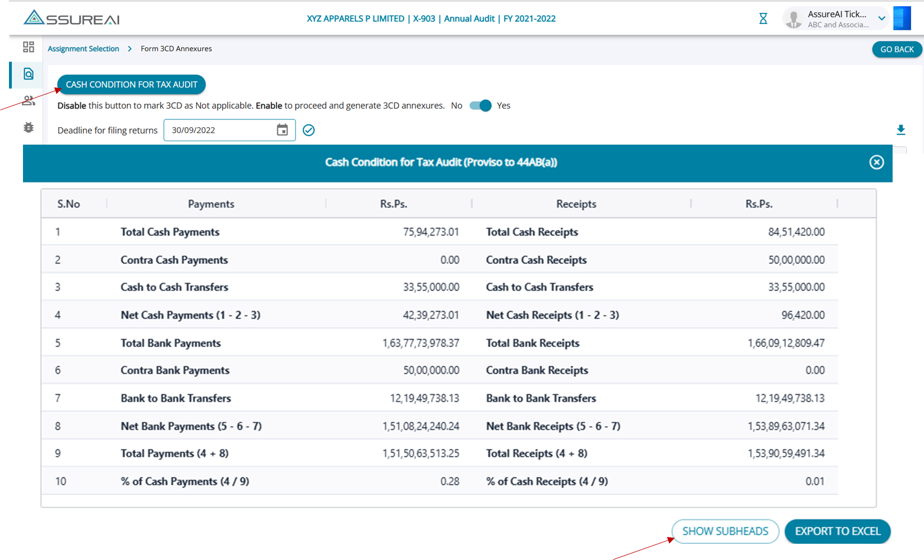This screenshot has width=924, height=560.
Task: Click the value 42,39,273.01
Action: coord(431,315)
